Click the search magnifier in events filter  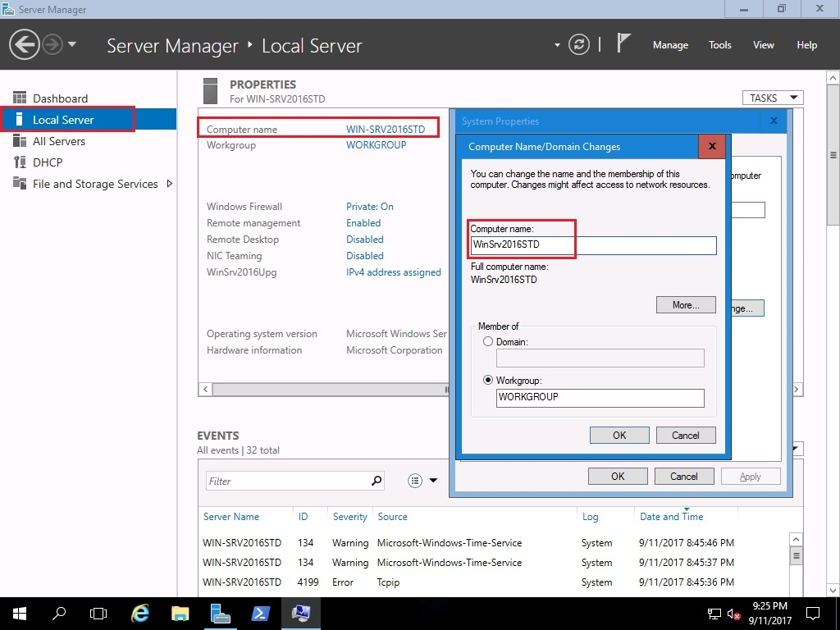click(x=377, y=481)
